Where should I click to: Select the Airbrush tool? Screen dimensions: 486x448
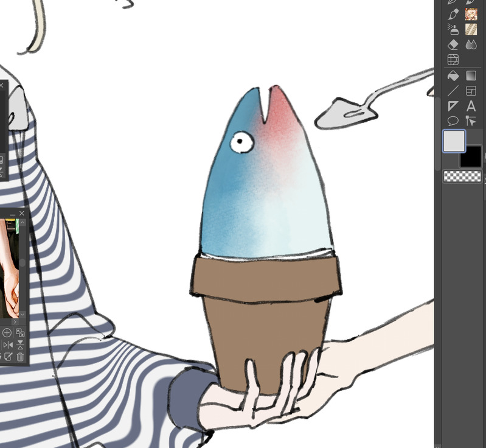coord(453,29)
